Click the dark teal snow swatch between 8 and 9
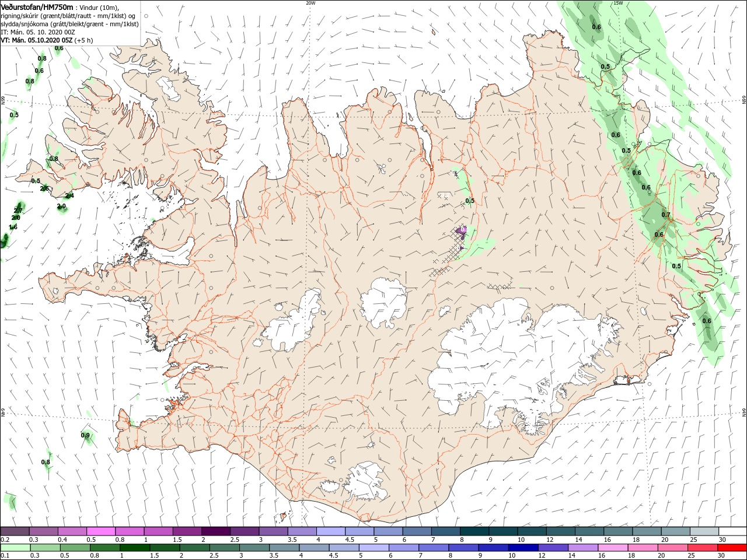The width and height of the screenshot is (747, 560). point(474,531)
